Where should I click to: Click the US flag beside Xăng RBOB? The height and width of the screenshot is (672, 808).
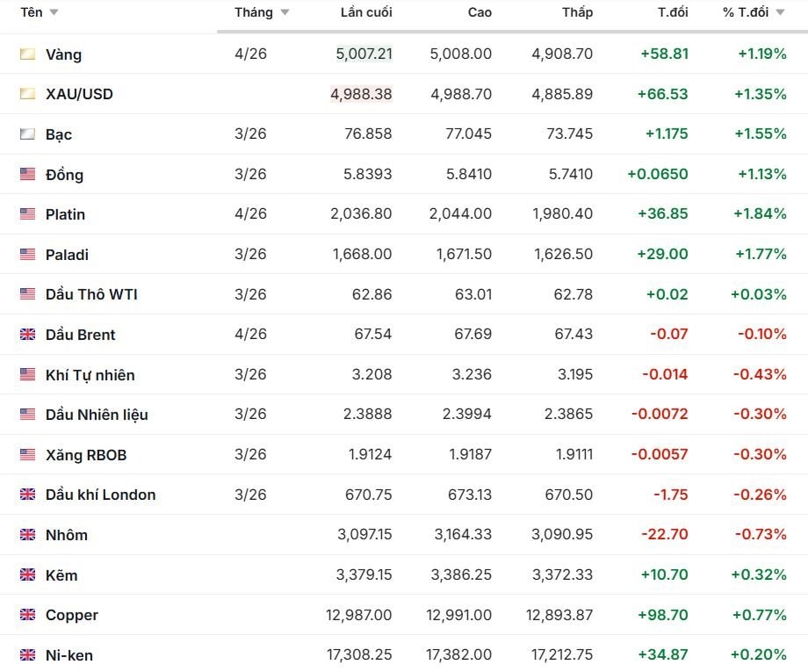28,455
